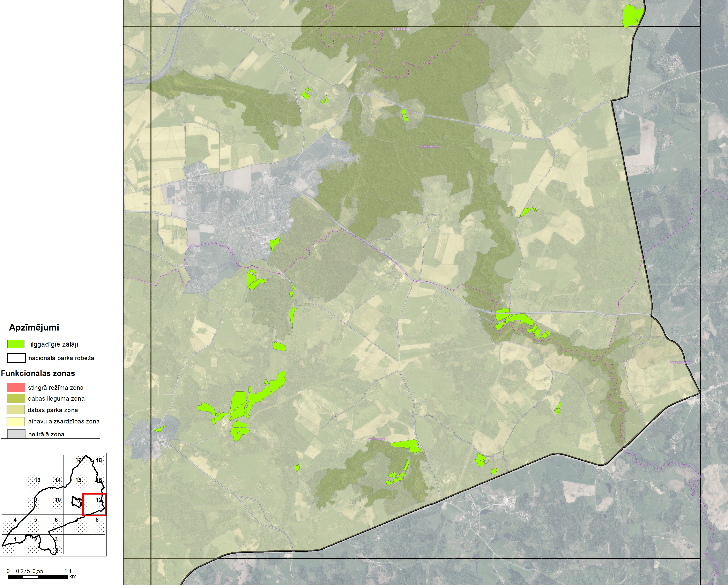The width and height of the screenshot is (728, 585).
Task: Select tile 13 in the index map
Action: (33, 485)
